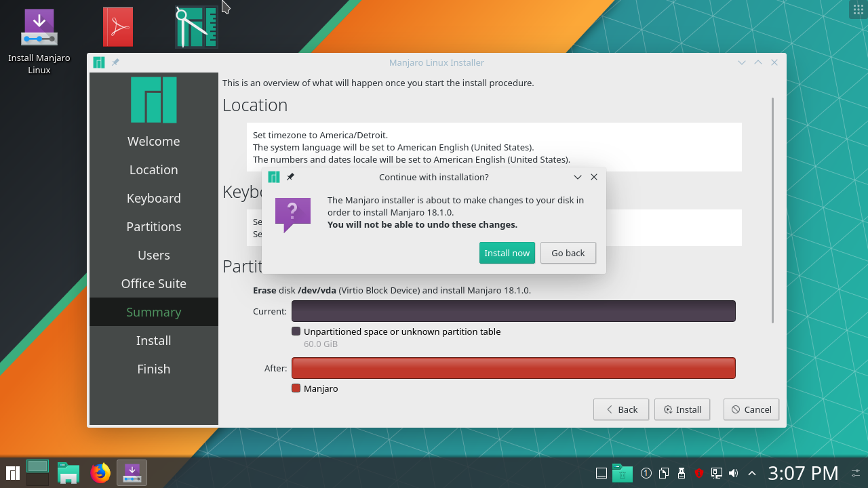Click the removable devices tray icon

coord(680,473)
